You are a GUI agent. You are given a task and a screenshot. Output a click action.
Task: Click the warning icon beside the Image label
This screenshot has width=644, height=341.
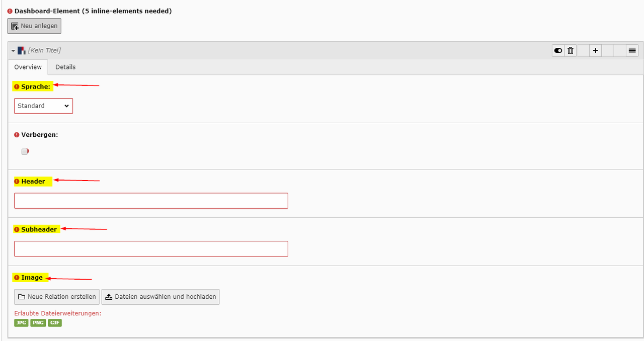(x=17, y=278)
